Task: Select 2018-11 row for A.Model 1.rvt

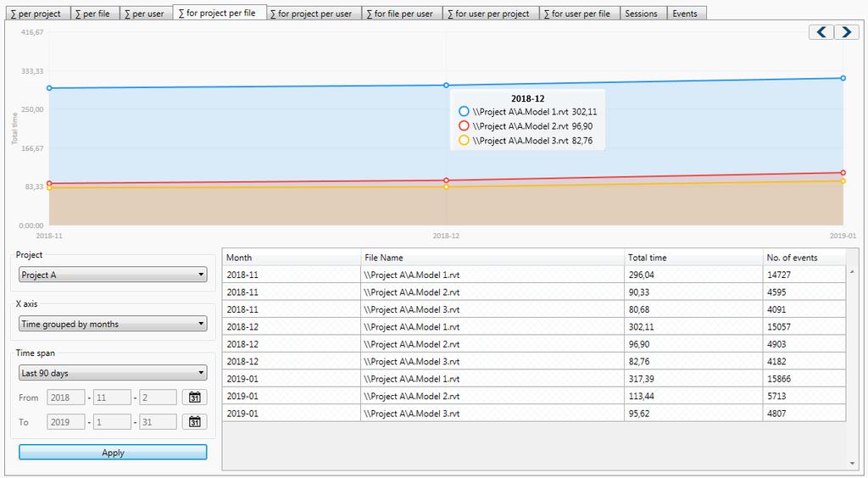Action: (534, 275)
